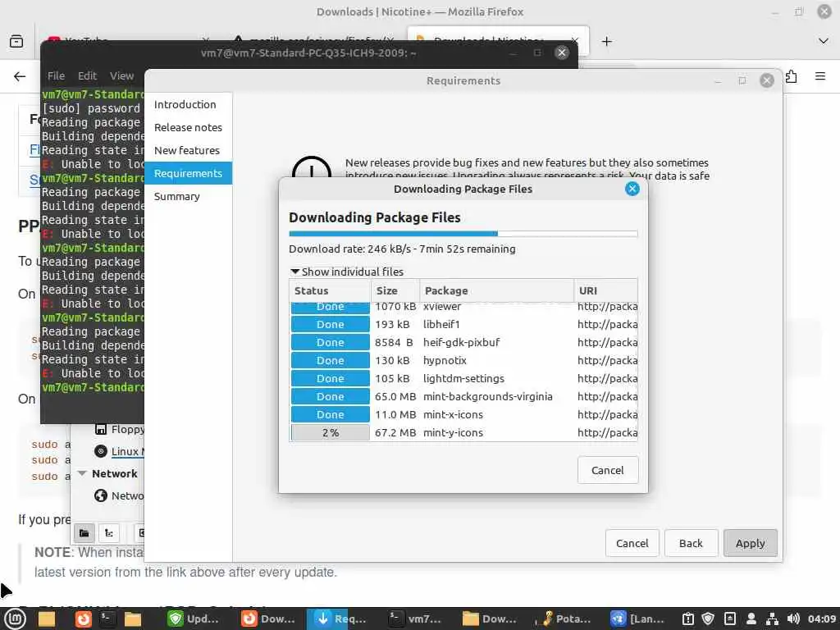Collapse the Network section in file manager
The width and height of the screenshot is (840, 630).
coord(82,473)
